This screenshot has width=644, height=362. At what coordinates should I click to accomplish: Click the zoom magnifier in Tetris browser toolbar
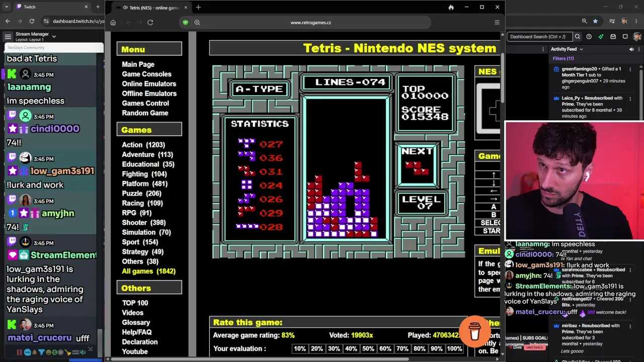pos(197,23)
